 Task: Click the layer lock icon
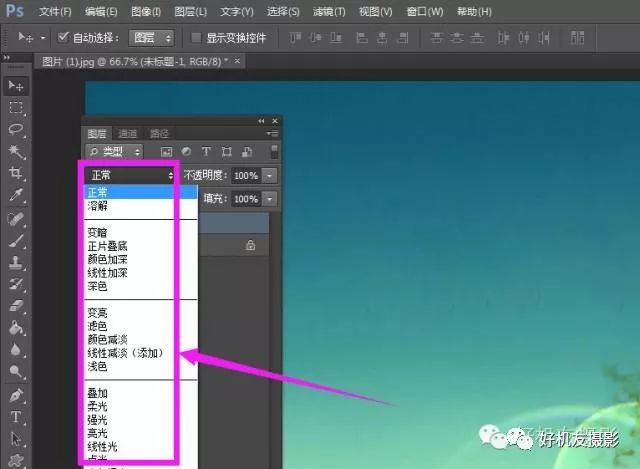click(250, 245)
